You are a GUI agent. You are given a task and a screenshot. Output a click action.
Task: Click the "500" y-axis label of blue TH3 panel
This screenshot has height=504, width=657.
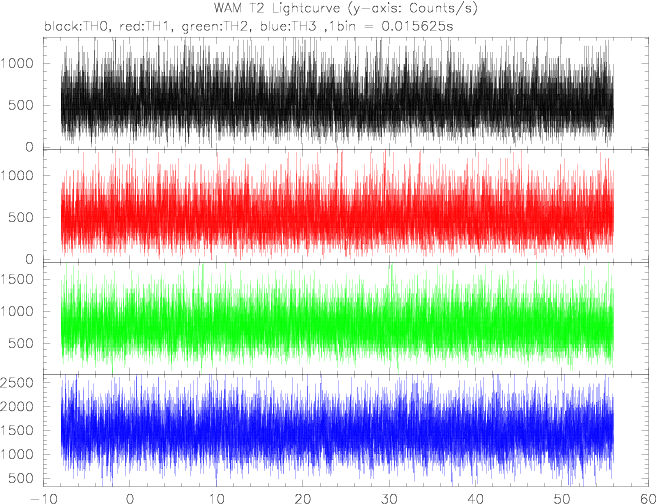(x=21, y=478)
